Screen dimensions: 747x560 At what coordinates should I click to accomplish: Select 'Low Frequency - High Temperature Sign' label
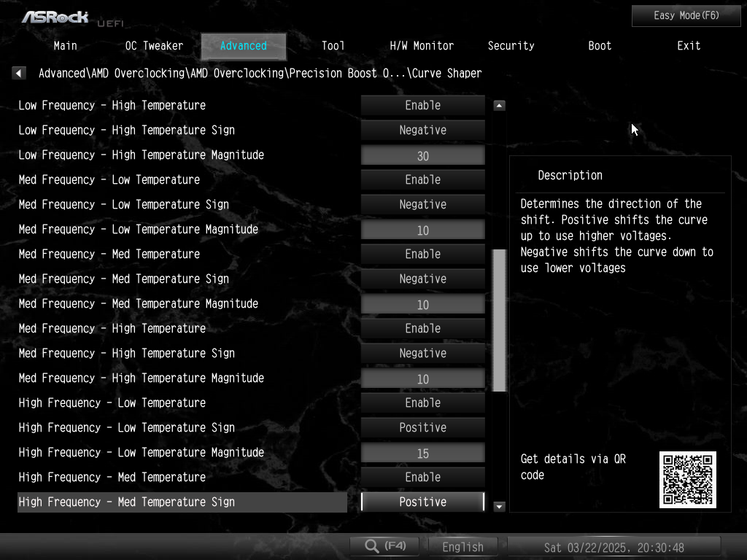point(127,130)
